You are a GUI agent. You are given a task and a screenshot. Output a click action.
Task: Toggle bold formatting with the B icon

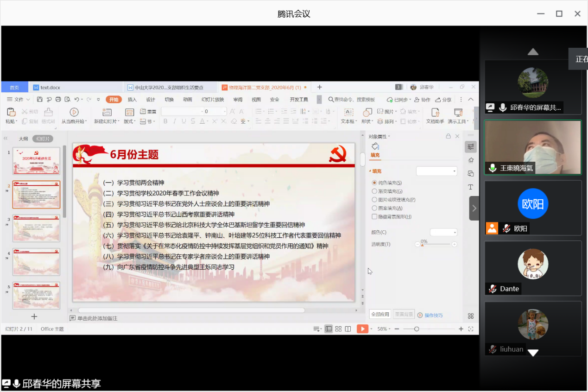tap(165, 120)
